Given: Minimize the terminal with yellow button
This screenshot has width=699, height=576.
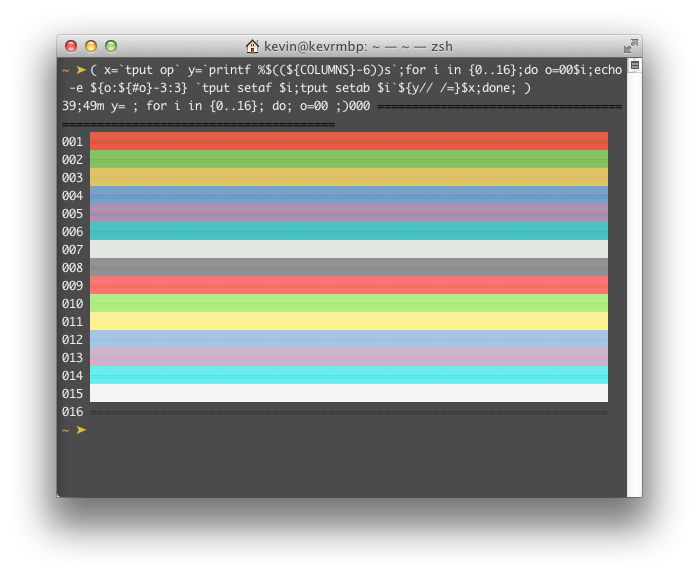Looking at the screenshot, I should (91, 46).
